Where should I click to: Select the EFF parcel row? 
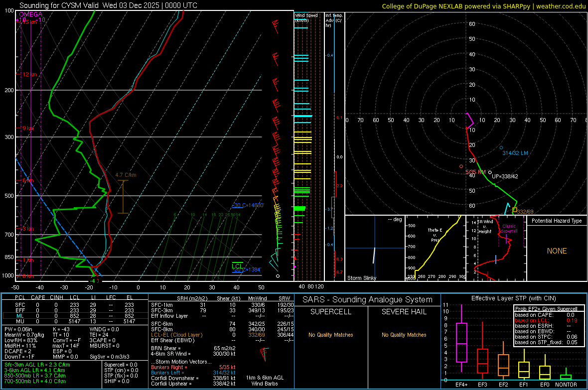pos(75,310)
